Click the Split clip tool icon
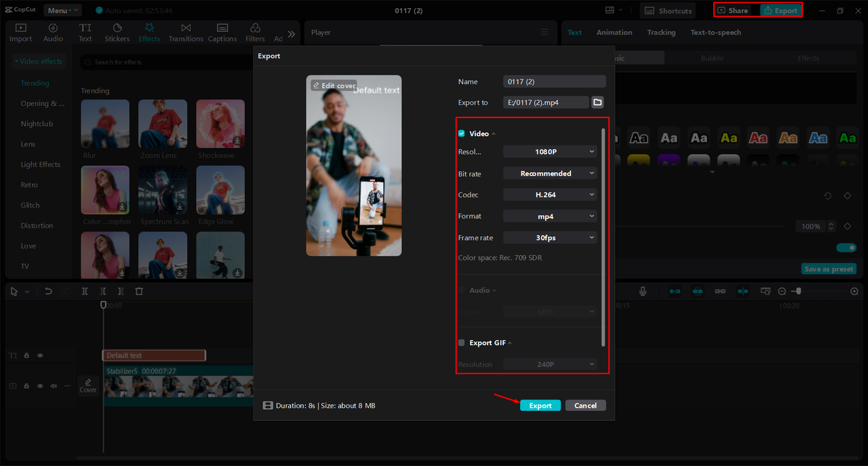 point(85,291)
